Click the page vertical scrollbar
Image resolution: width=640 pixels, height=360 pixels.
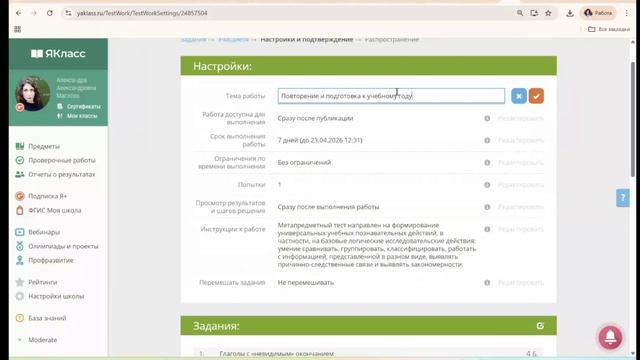click(x=633, y=119)
